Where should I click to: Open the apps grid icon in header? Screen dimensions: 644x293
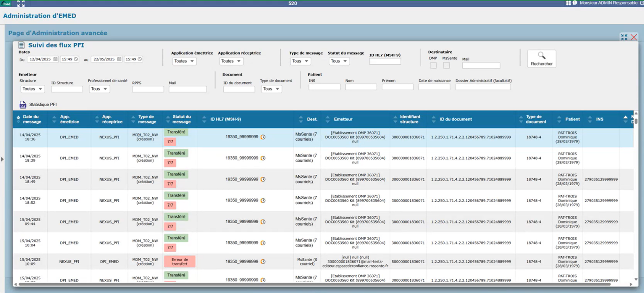[568, 3]
